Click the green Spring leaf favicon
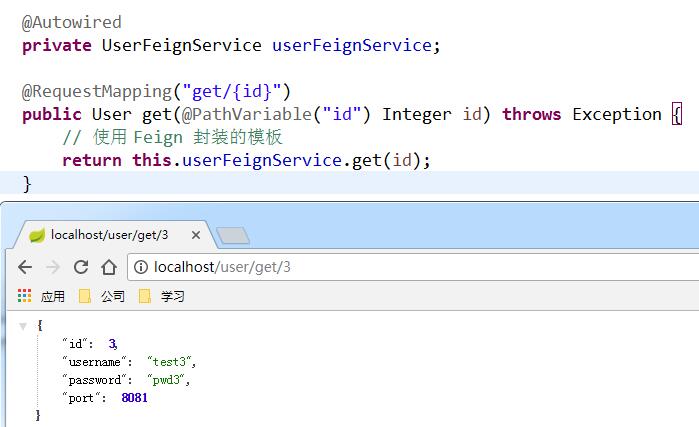Screen dimensions: 699x427 coord(37,236)
